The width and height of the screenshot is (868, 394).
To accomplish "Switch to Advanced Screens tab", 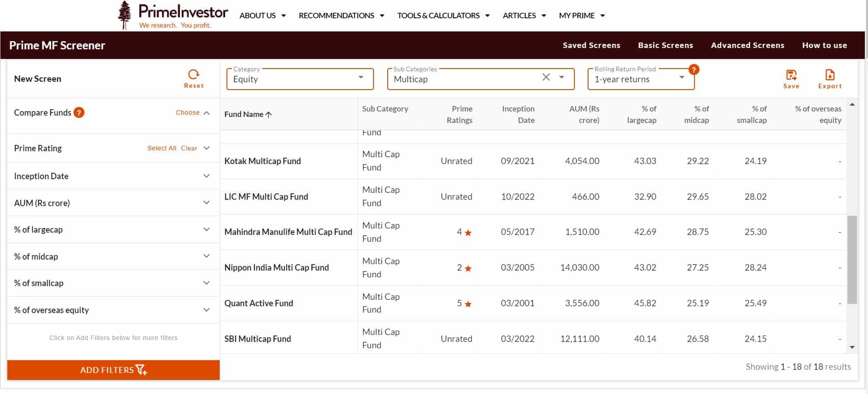I will pyautogui.click(x=747, y=45).
